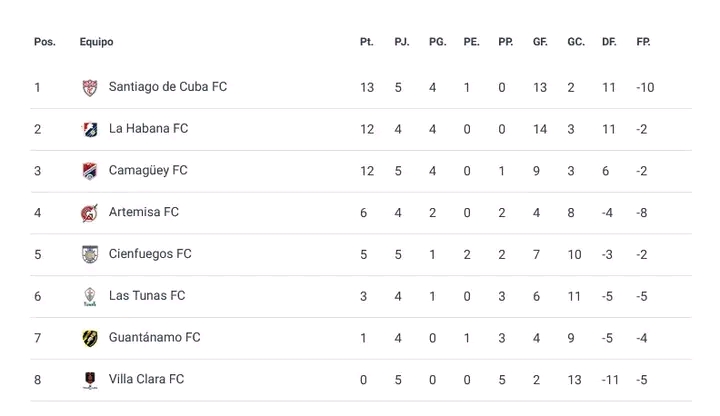Click the Guantánamo FC yellow-black badge
Screen dimensions: 720x416
tap(90, 338)
